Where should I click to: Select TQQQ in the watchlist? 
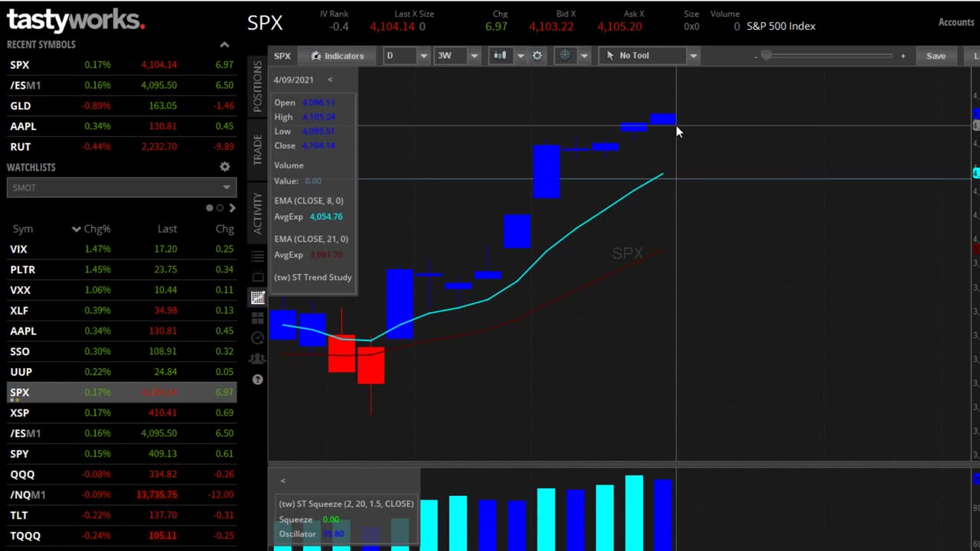coord(122,536)
